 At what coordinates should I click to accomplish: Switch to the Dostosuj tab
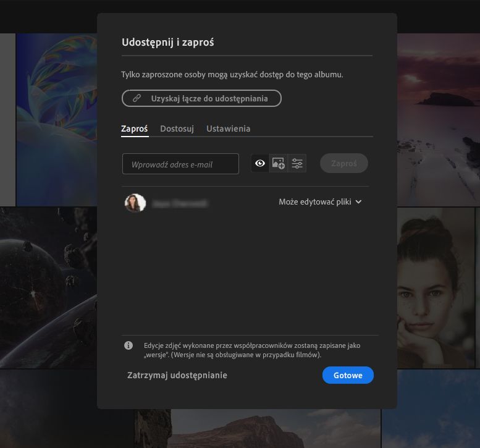(x=177, y=129)
